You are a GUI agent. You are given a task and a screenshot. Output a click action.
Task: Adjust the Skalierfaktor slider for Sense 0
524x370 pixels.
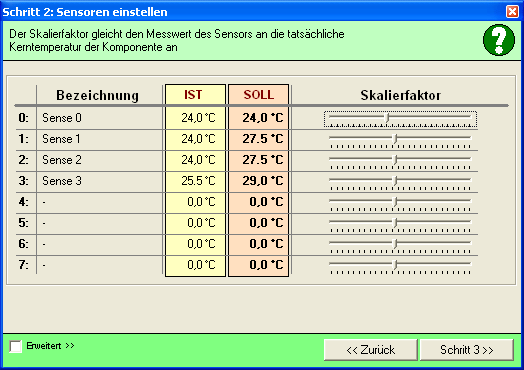(400, 119)
